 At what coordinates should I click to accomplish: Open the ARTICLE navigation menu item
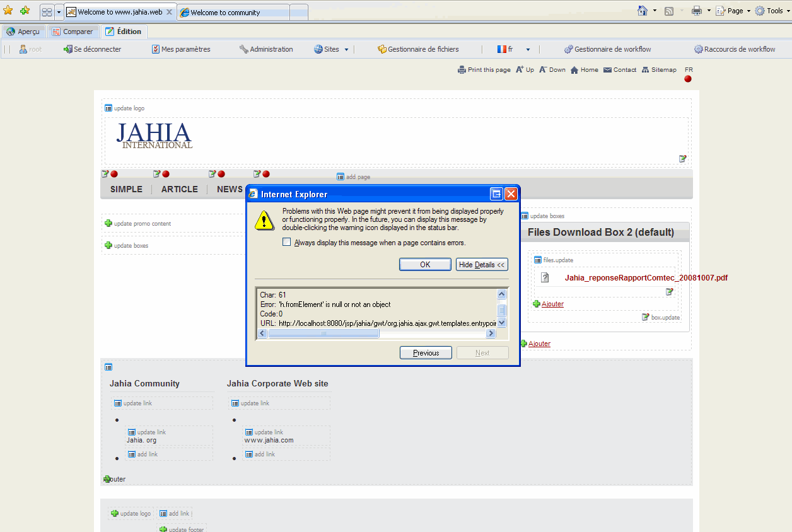180,189
